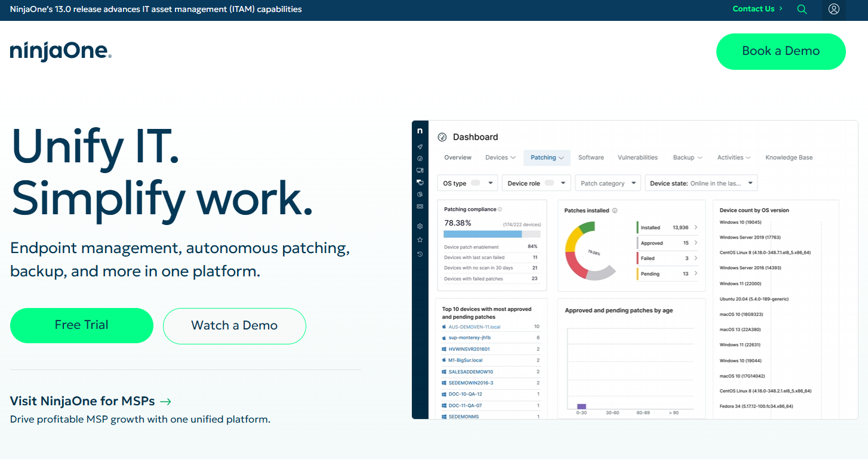The height and width of the screenshot is (459, 868).
Task: Switch to the Activities tab
Action: 734,158
